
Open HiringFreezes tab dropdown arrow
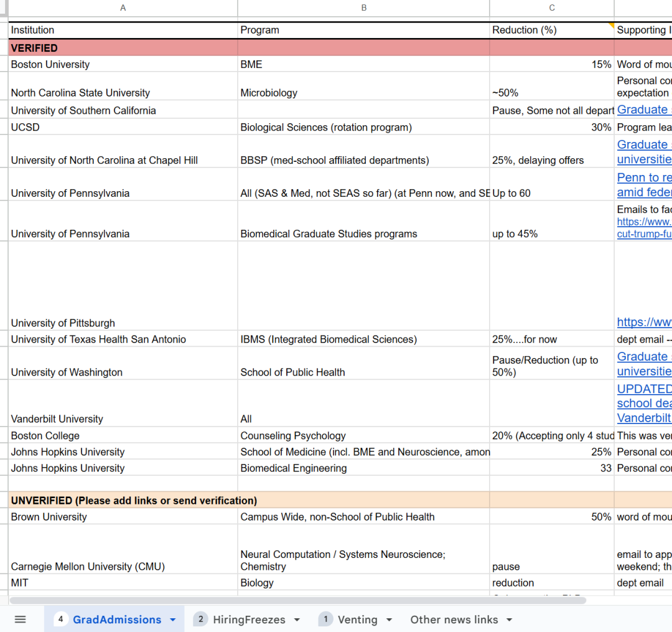[297, 620]
